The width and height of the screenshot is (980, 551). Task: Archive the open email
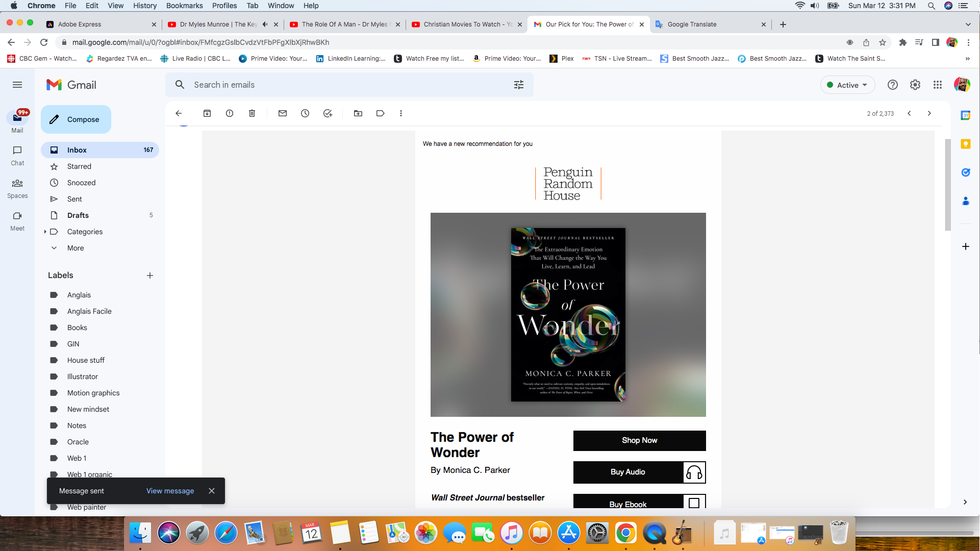(x=207, y=113)
